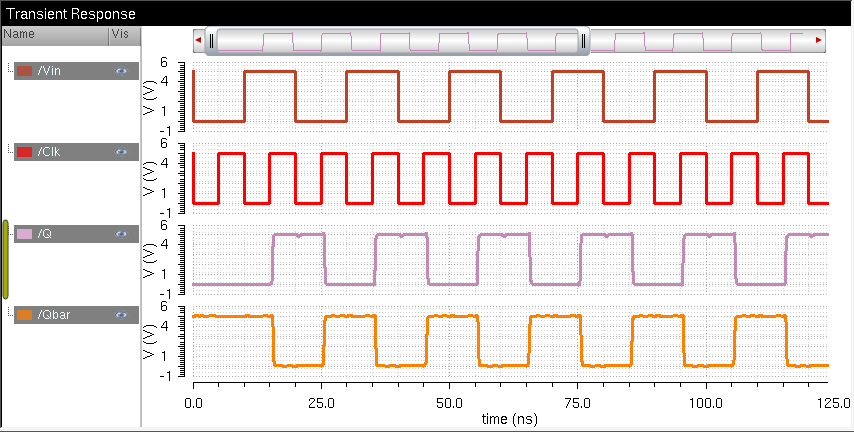Click the overview range slider thumb
The height and width of the screenshot is (432, 854).
coord(397,41)
